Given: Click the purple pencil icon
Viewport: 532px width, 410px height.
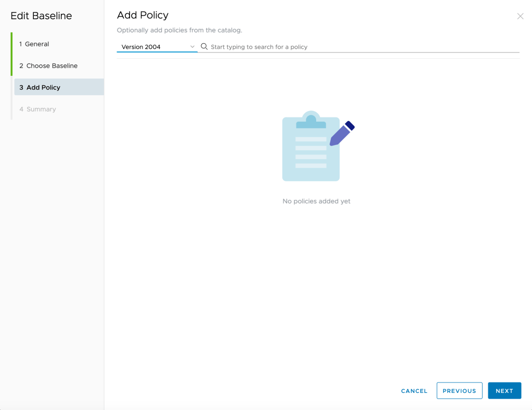Looking at the screenshot, I should click(x=342, y=134).
